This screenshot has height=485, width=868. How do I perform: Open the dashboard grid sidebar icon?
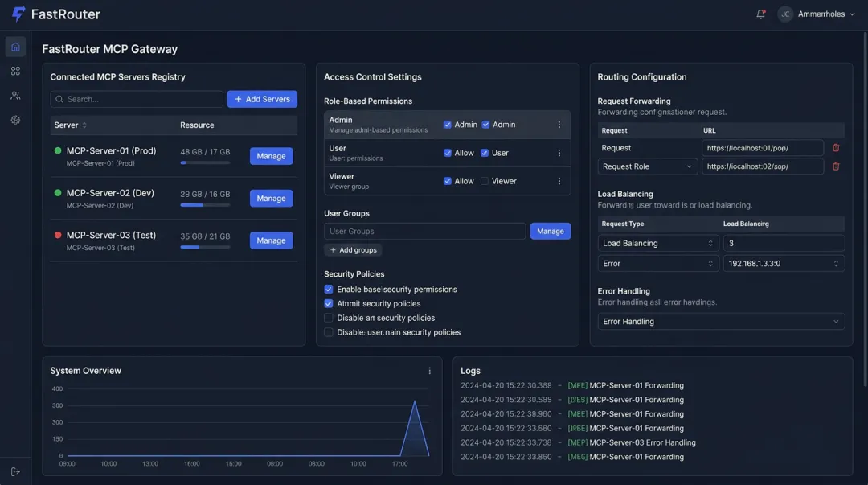pyautogui.click(x=15, y=71)
